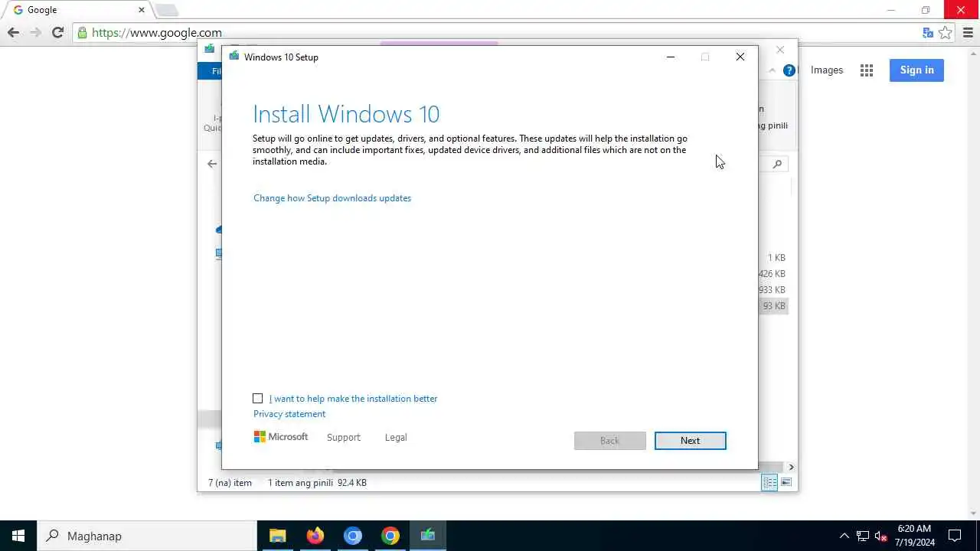The height and width of the screenshot is (551, 980).
Task: Launch Firefox from the taskbar
Action: tap(315, 536)
